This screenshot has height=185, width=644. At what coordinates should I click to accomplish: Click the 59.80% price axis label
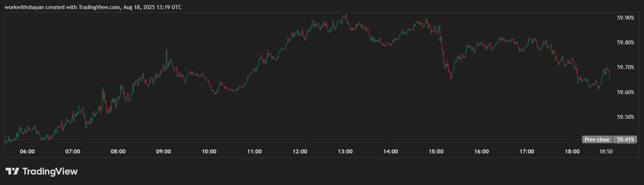(625, 43)
